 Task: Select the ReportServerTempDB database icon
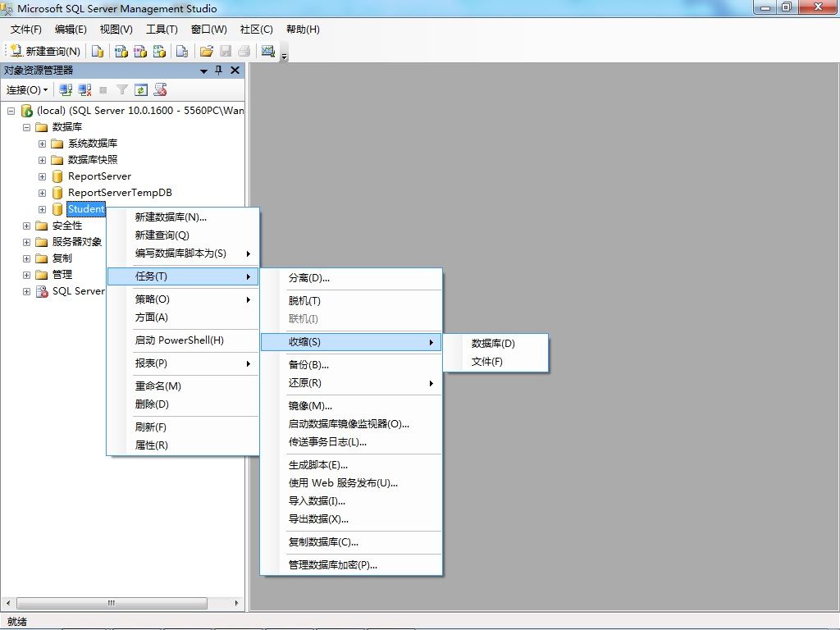(x=57, y=192)
